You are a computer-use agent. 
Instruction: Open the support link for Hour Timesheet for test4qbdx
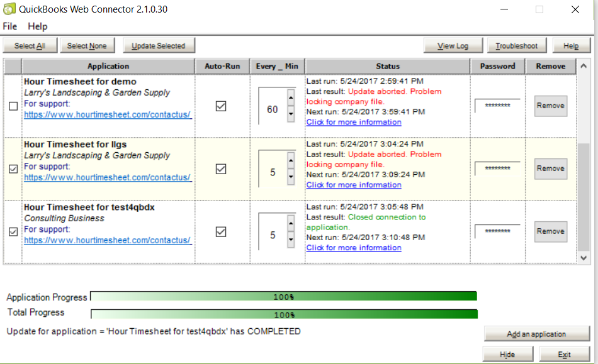(107, 240)
